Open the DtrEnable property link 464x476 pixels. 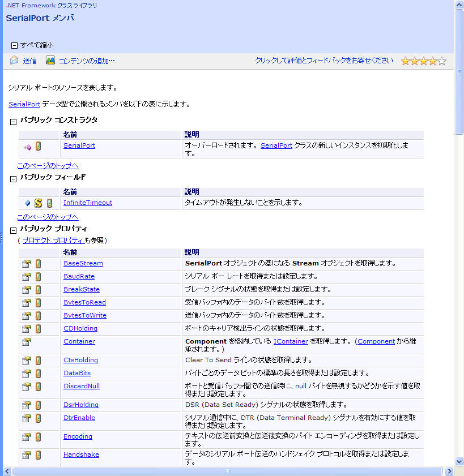tap(79, 418)
